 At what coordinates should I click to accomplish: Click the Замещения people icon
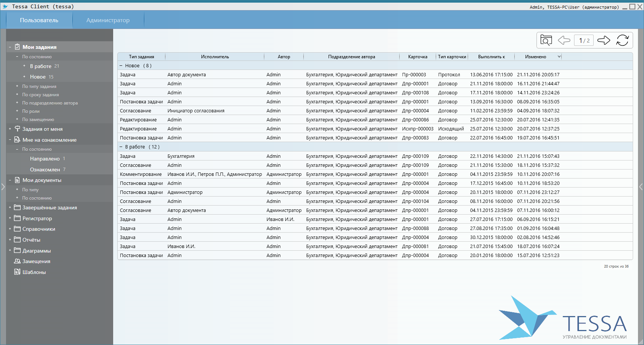(17, 261)
